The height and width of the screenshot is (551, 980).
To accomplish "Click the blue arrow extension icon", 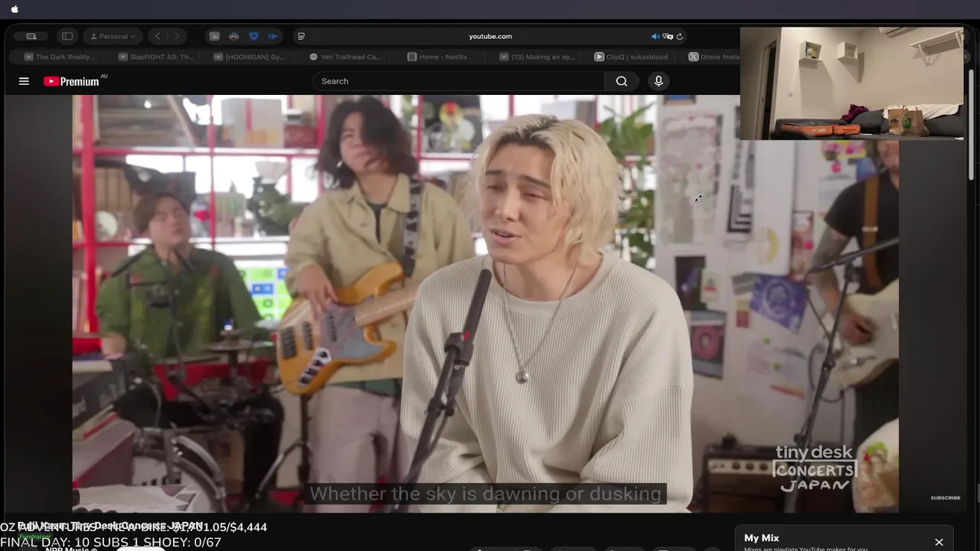I will pyautogui.click(x=273, y=36).
